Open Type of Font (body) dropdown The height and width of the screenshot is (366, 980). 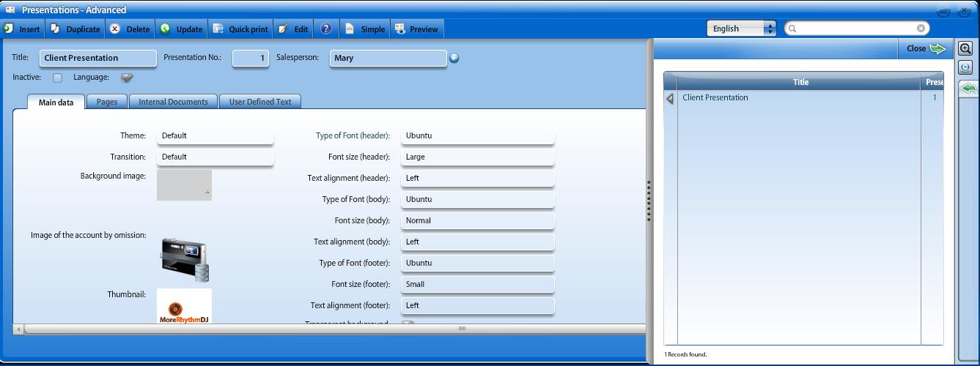tap(477, 199)
